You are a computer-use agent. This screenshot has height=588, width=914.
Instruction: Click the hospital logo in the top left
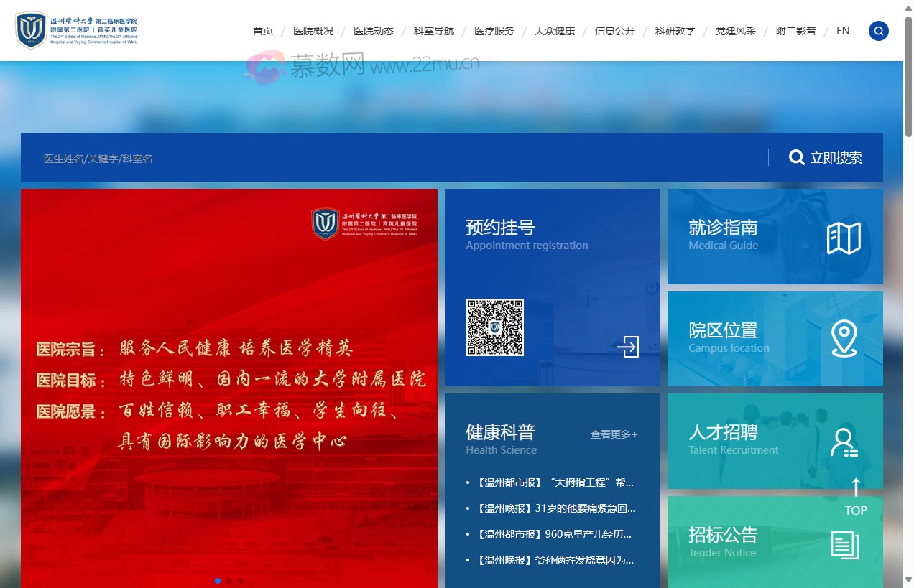[x=77, y=31]
